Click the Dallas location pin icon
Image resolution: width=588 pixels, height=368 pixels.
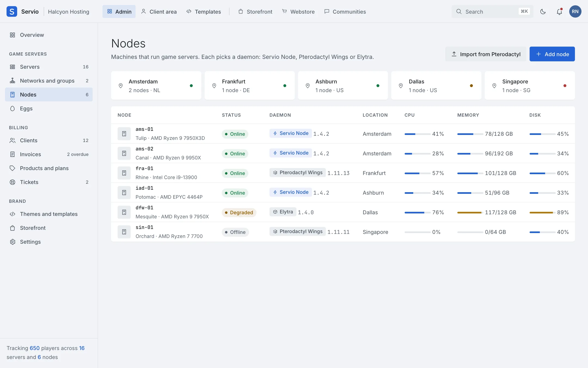pyautogui.click(x=401, y=86)
